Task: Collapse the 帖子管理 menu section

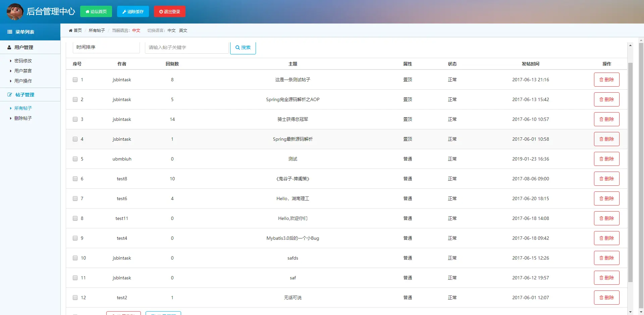Action: (x=30, y=95)
